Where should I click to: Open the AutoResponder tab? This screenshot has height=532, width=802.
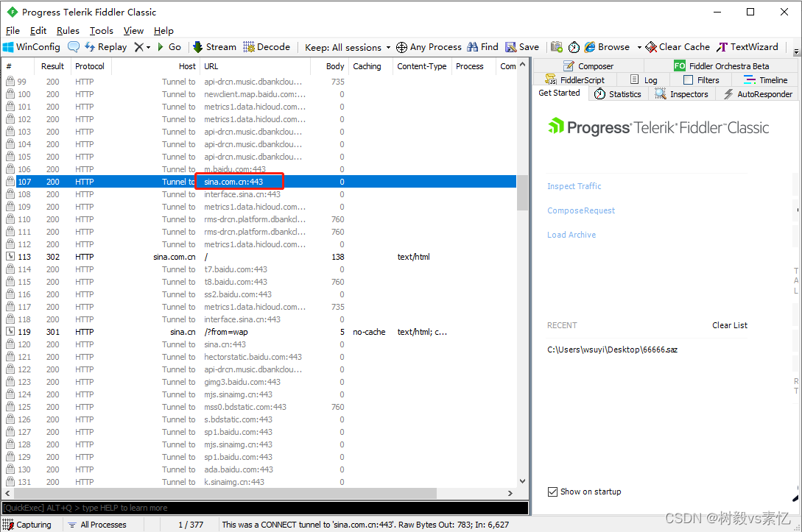click(758, 94)
